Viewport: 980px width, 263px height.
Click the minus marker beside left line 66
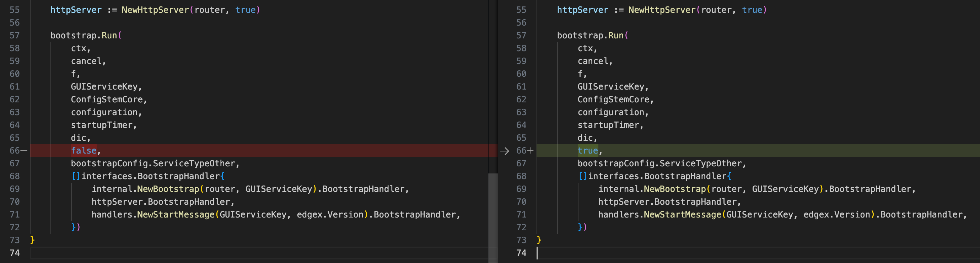[x=24, y=151]
